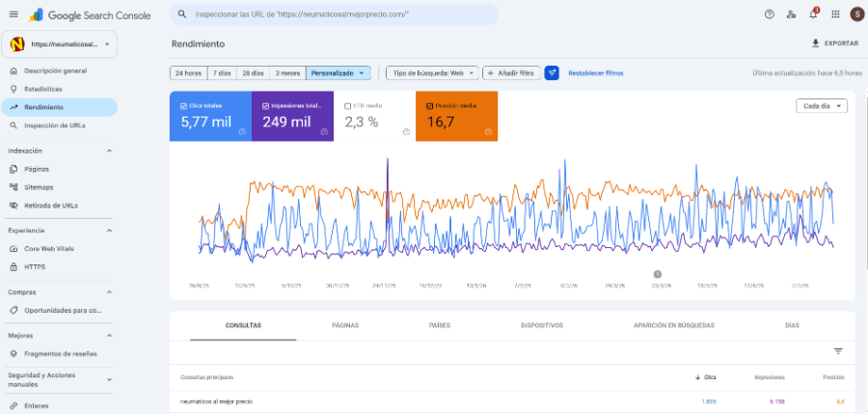Open the help question mark icon
This screenshot has height=414, width=868.
click(769, 14)
